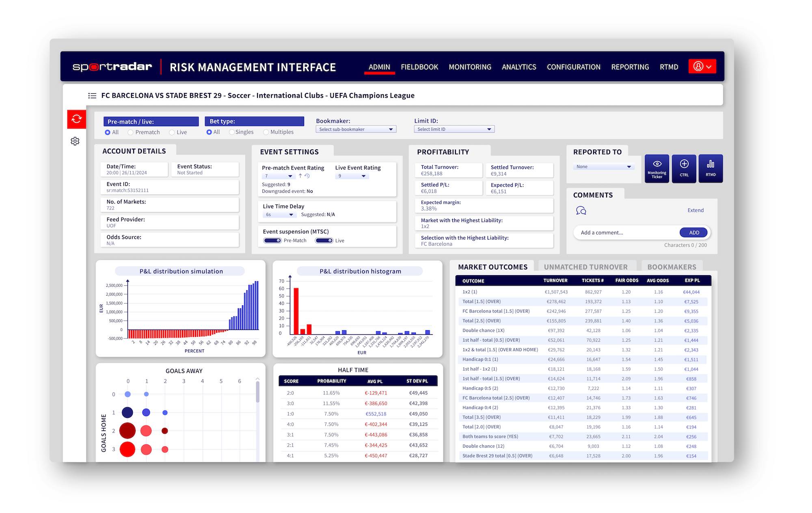Click the Extend link in Comments
Viewport: 812px width, 513px height.
pyautogui.click(x=695, y=210)
